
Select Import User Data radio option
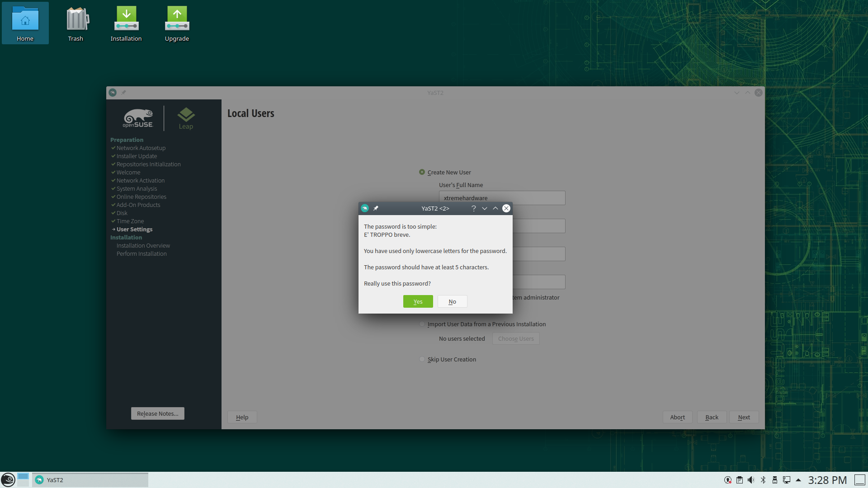pos(422,324)
